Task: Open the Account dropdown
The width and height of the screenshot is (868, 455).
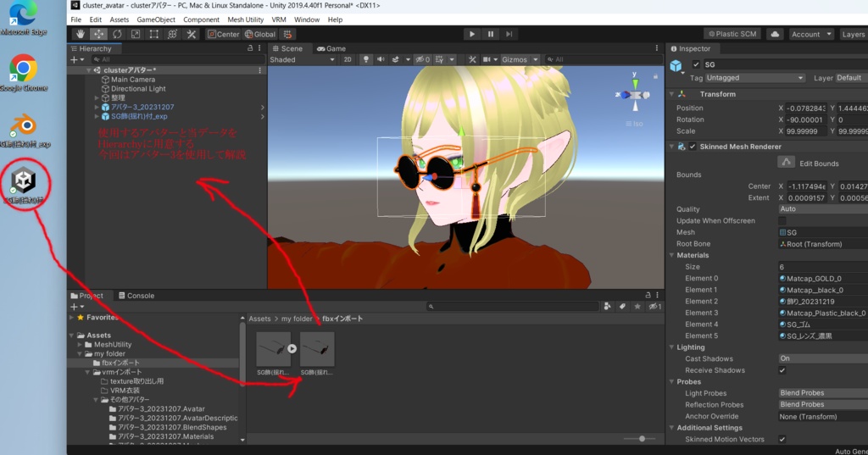Action: pyautogui.click(x=811, y=35)
